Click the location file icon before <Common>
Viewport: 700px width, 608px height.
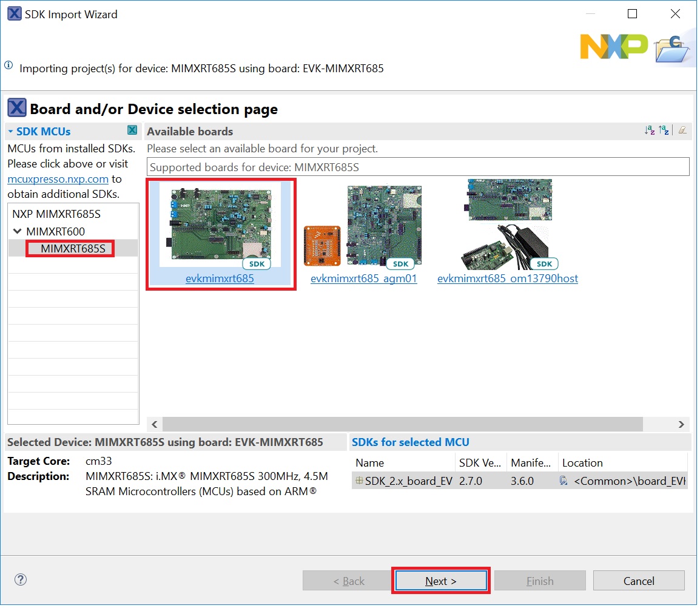pyautogui.click(x=564, y=481)
